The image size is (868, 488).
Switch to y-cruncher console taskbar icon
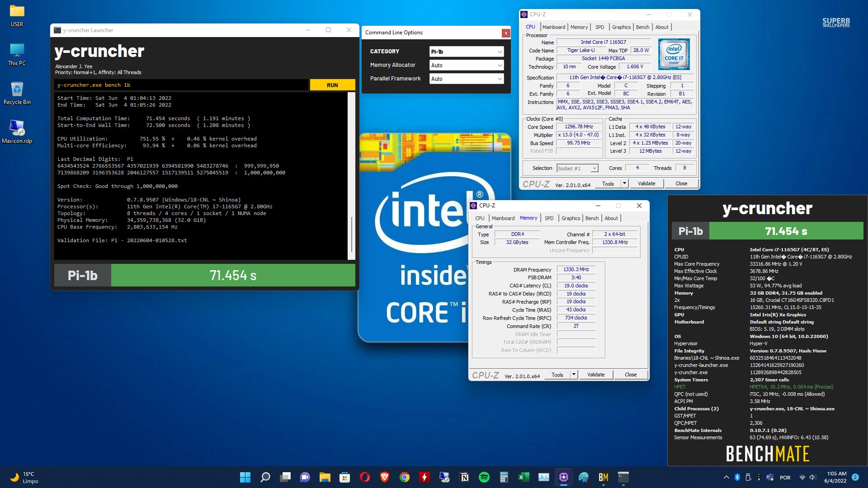623,477
